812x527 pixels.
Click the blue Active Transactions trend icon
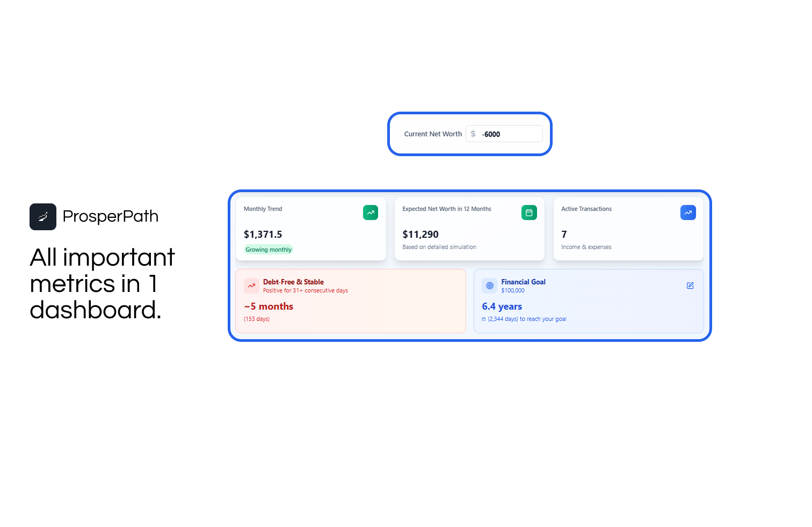[x=688, y=213]
